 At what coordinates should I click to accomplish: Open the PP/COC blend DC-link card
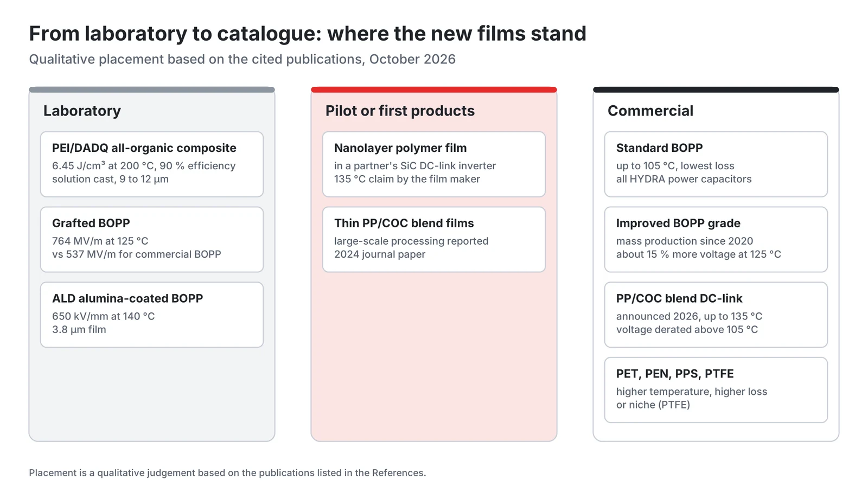[x=716, y=315]
